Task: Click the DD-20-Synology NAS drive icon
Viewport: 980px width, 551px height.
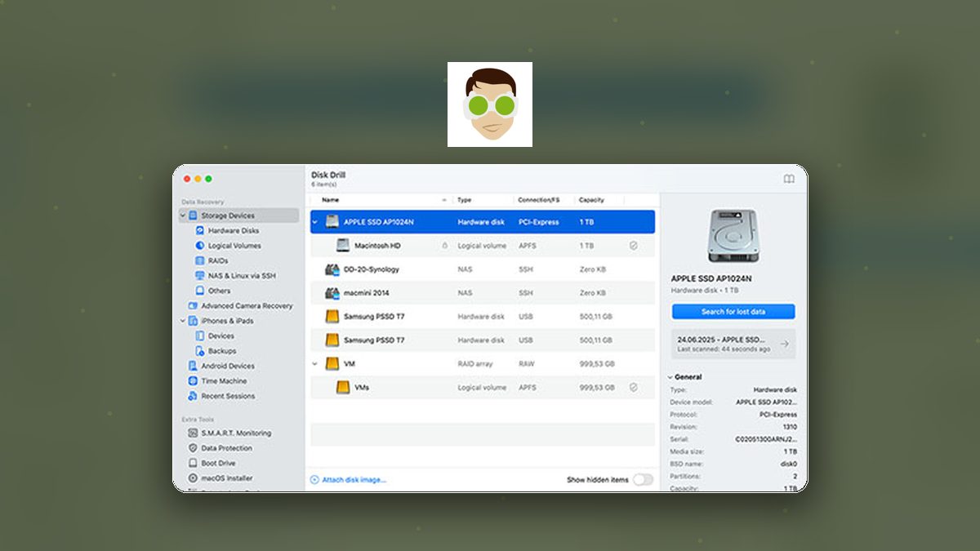Action: (x=332, y=269)
